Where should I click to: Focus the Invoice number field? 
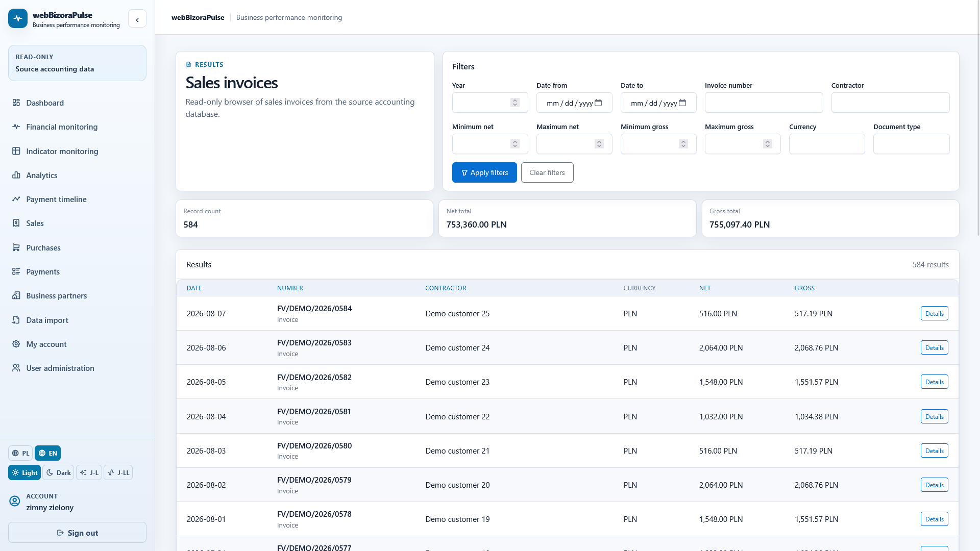(x=764, y=103)
